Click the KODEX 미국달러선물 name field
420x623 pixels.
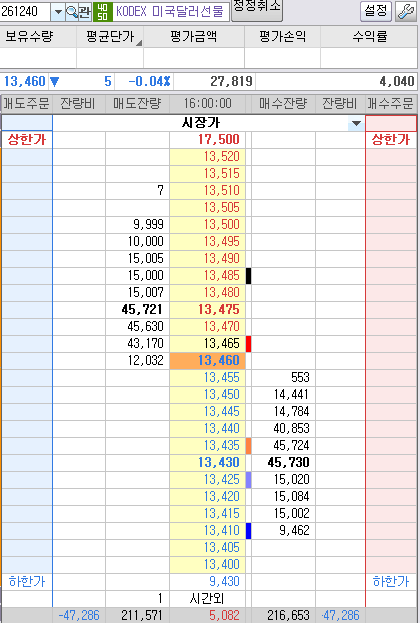pos(171,12)
